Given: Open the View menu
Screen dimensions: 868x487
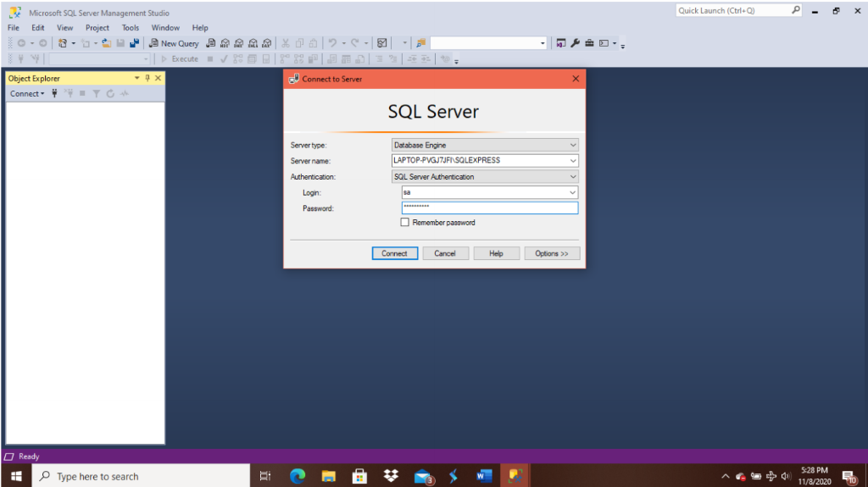Looking at the screenshot, I should click(x=64, y=28).
